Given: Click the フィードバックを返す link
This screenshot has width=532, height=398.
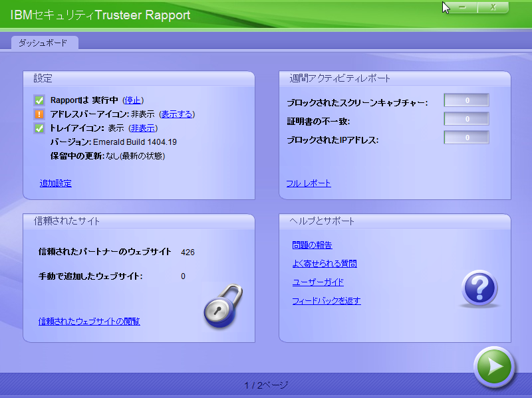Looking at the screenshot, I should (x=327, y=301).
